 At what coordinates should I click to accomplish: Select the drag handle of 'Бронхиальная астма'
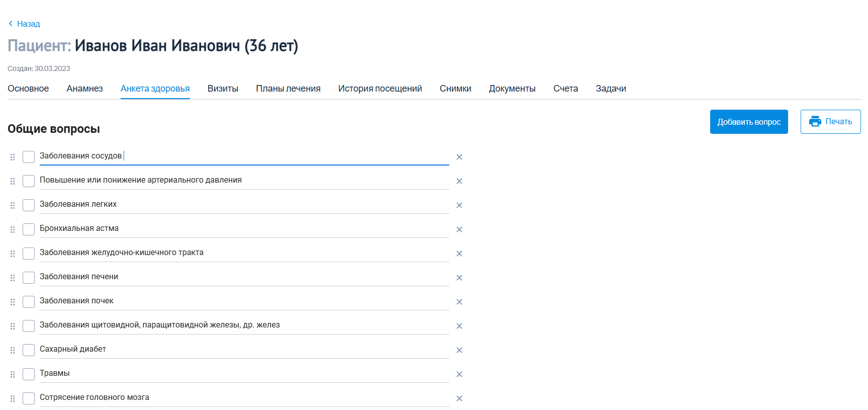point(13,229)
